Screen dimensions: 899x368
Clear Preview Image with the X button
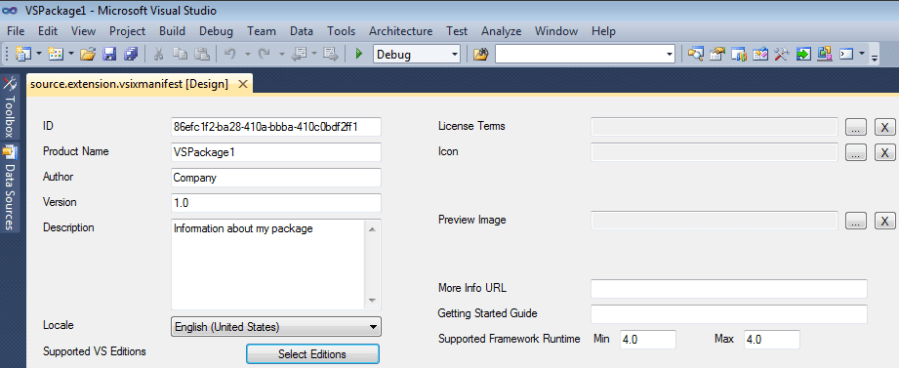885,221
